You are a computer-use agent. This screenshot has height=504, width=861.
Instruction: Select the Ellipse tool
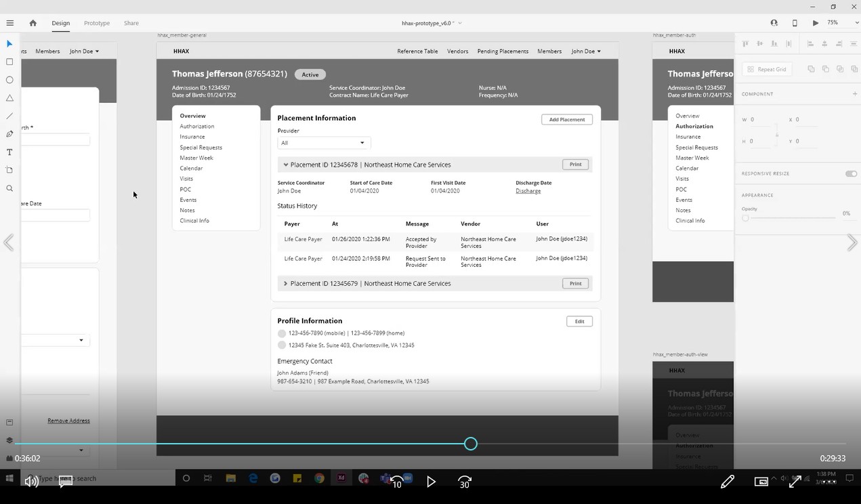[9, 80]
